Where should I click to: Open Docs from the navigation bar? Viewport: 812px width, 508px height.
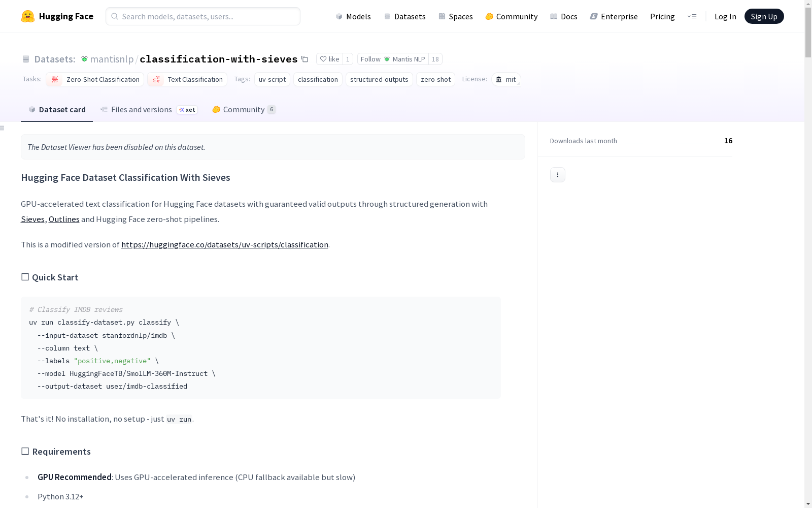pos(564,16)
